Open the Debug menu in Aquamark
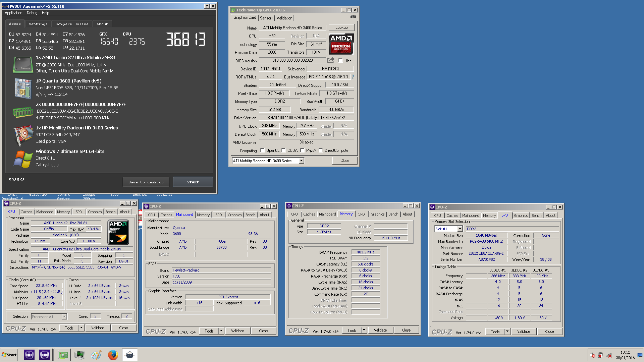This screenshot has height=362, width=644. tap(32, 13)
